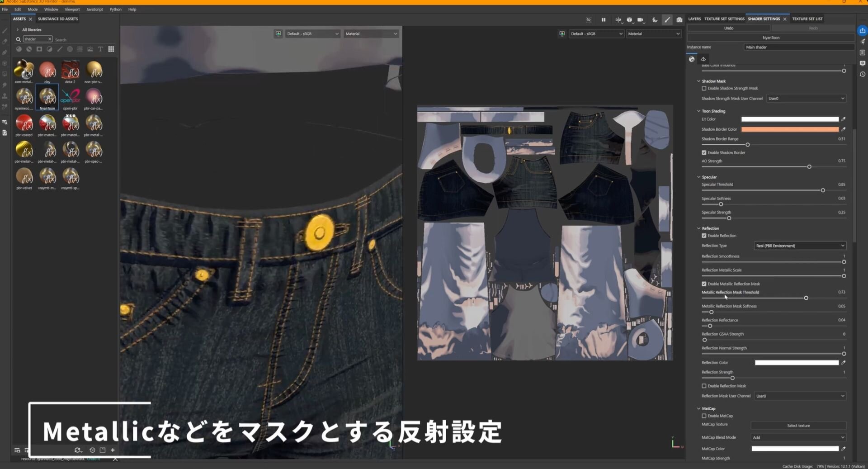Screen dimensions: 868x469
Task: Select the NyanToon shader asset
Action: (x=47, y=98)
